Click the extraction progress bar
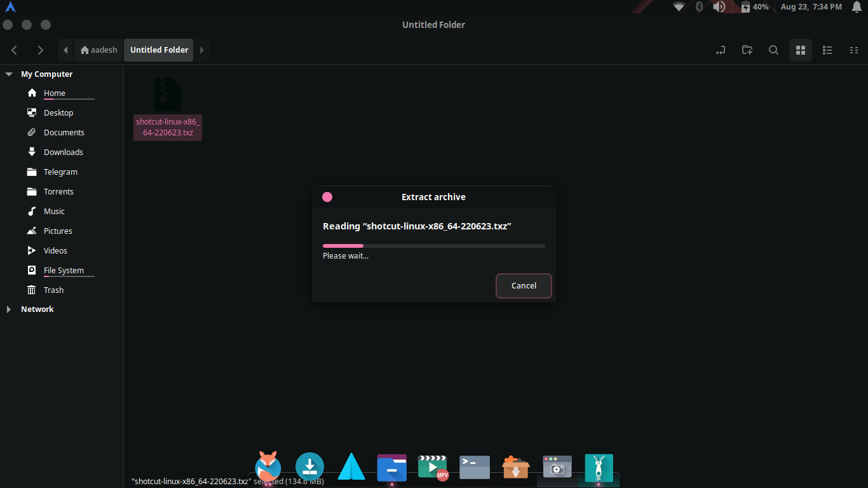The width and height of the screenshot is (868, 488). 434,245
